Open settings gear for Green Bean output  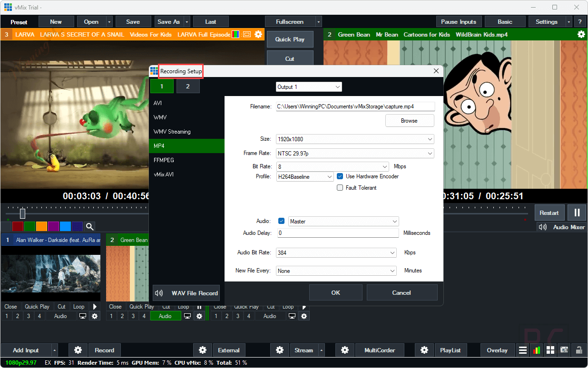tap(581, 34)
